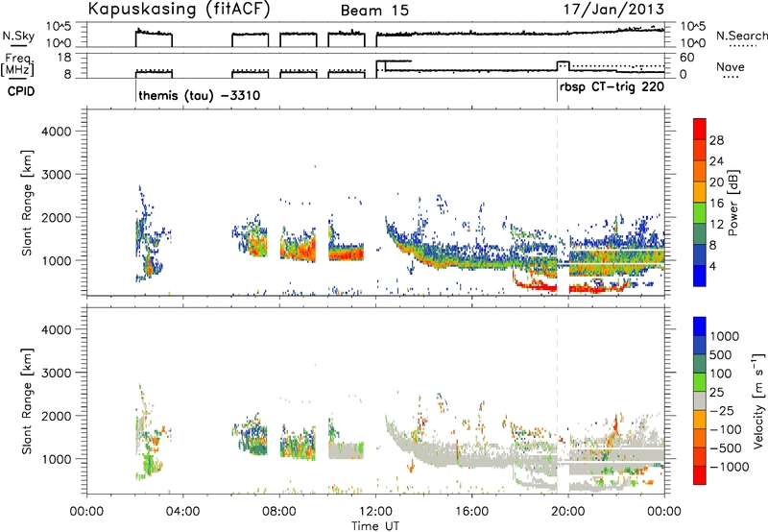The image size is (768, 532).
Task: Click the noise trace block near 02:00-03:30
Action: pyautogui.click(x=154, y=37)
